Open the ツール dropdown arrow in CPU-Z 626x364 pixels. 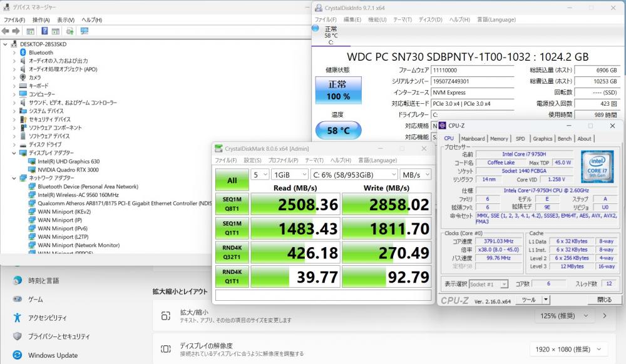[x=546, y=300]
